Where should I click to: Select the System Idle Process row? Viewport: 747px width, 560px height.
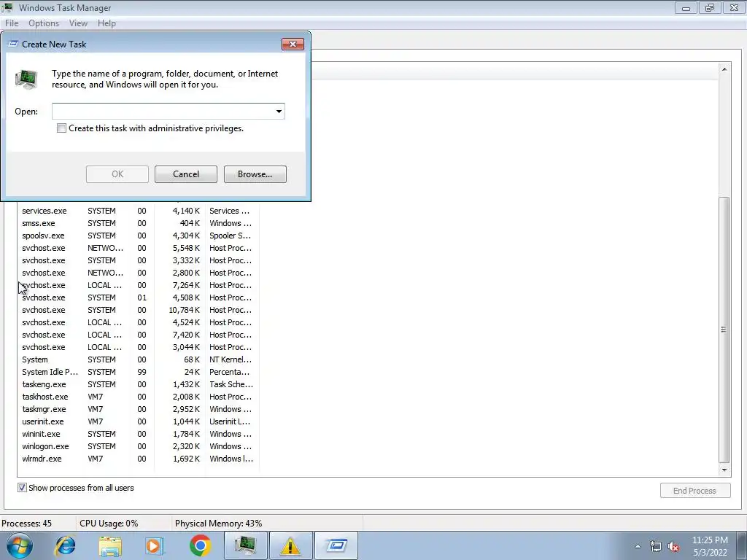138,372
